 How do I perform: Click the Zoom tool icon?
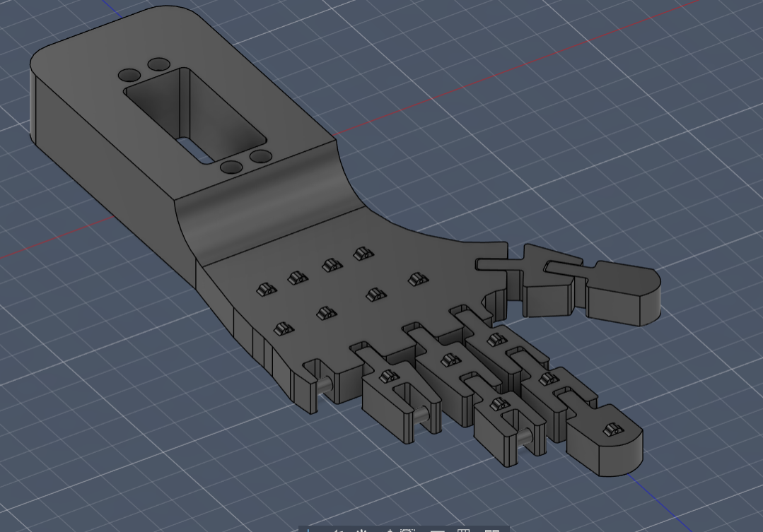[388, 530]
